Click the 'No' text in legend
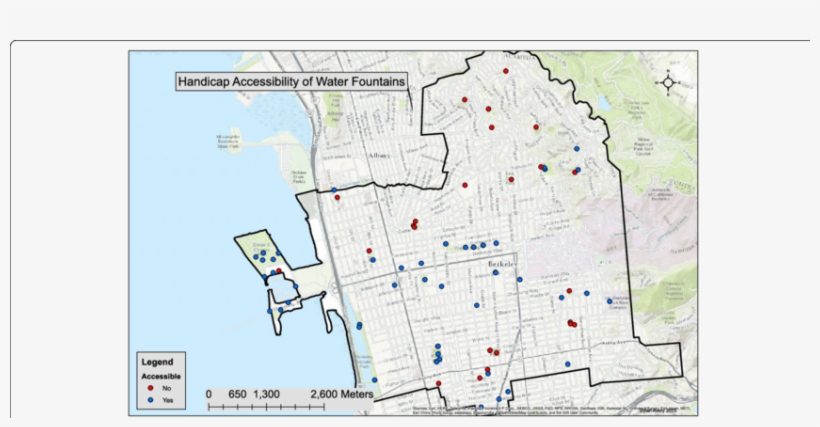Screen dimensions: 820x427 tap(167, 388)
